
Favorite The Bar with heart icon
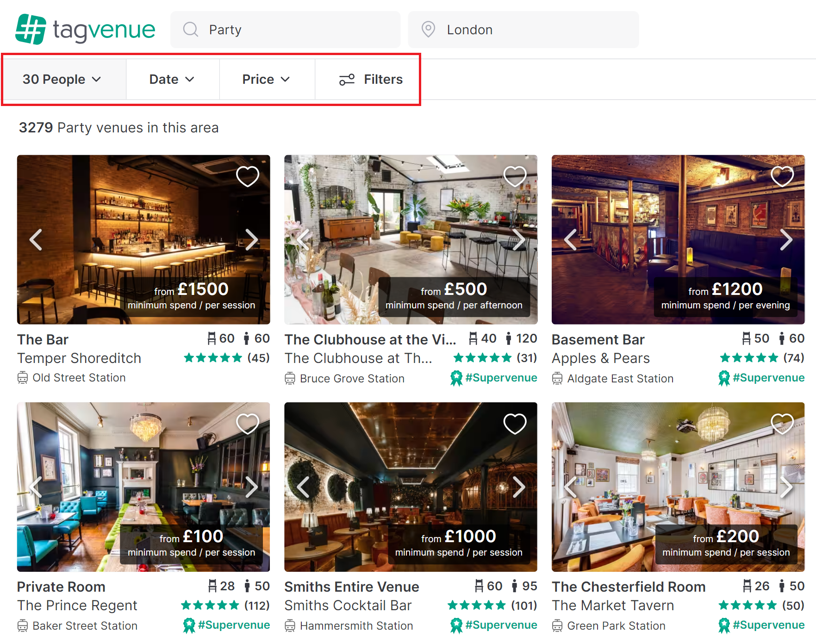click(248, 176)
